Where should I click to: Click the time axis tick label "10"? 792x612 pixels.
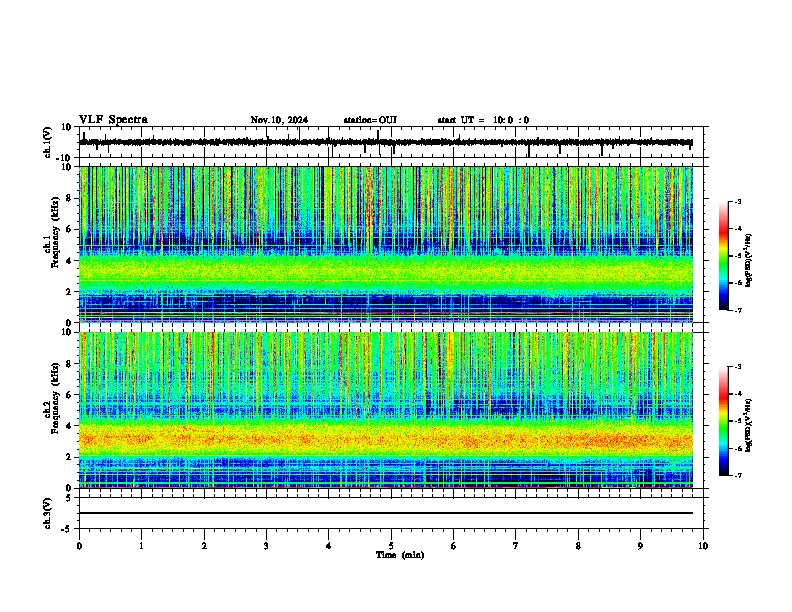coord(703,546)
